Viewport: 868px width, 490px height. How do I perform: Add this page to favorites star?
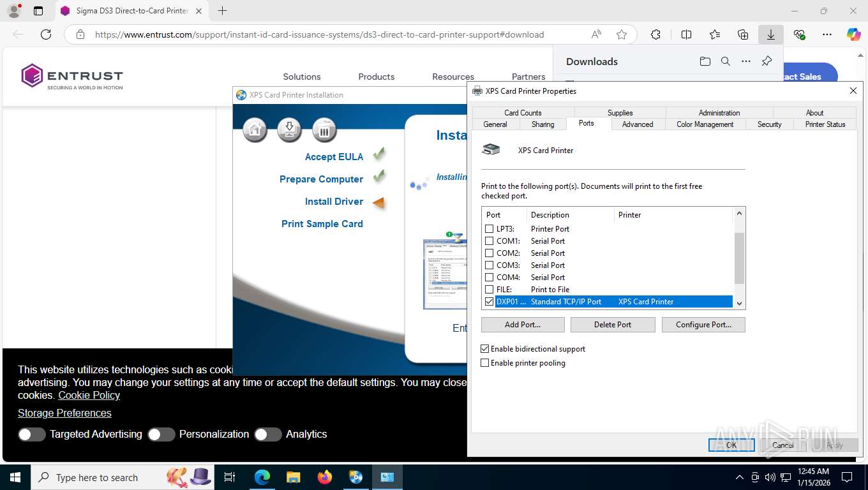tap(622, 34)
